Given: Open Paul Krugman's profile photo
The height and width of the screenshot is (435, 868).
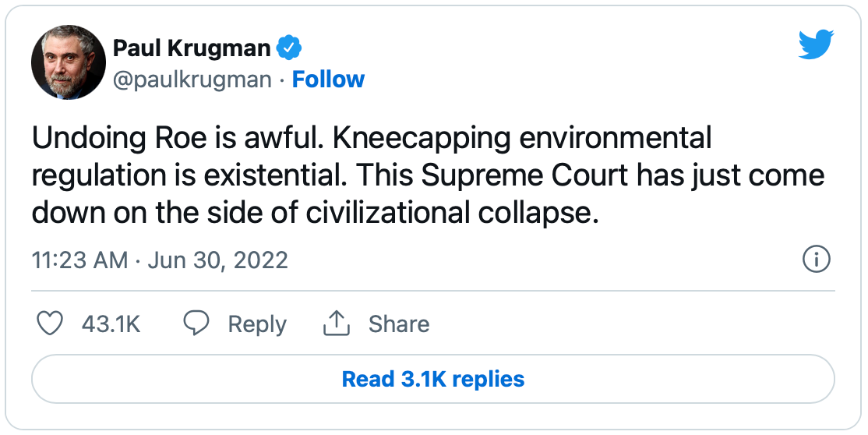Looking at the screenshot, I should (68, 62).
